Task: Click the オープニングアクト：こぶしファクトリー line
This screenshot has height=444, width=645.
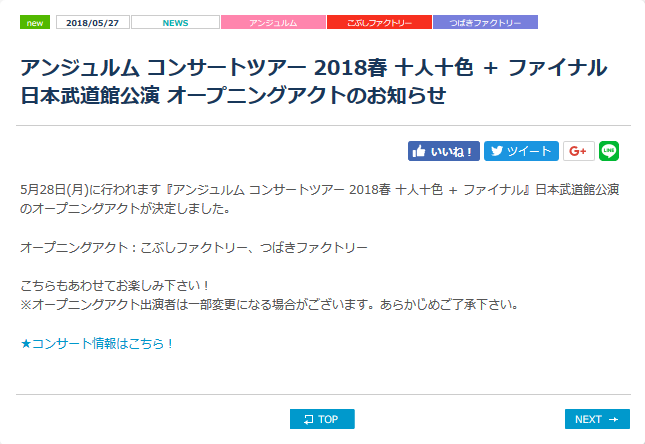Action: [194, 248]
